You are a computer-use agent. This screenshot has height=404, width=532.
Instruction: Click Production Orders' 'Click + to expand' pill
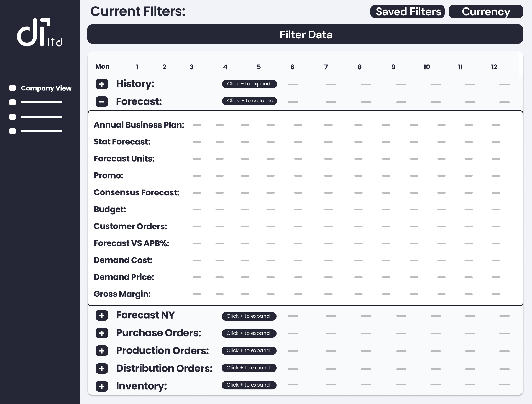(x=249, y=351)
